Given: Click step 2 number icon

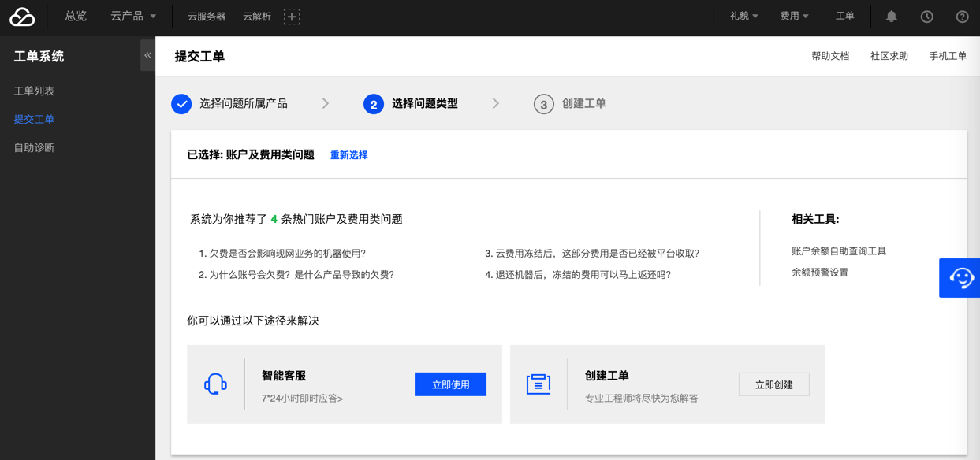Looking at the screenshot, I should coord(374,103).
